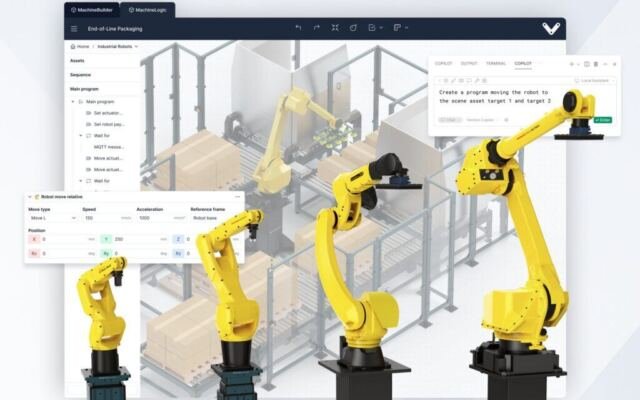Click into the Copilot prompt text
640x400 pixels.
[495, 97]
